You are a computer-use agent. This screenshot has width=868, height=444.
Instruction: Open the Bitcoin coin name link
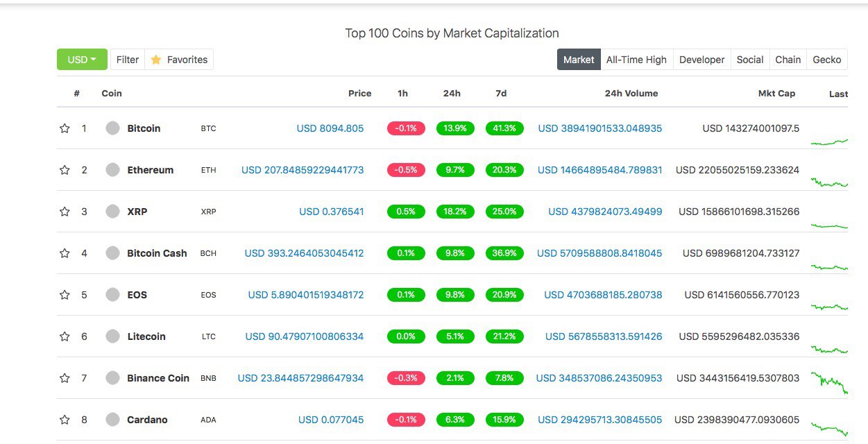(144, 128)
